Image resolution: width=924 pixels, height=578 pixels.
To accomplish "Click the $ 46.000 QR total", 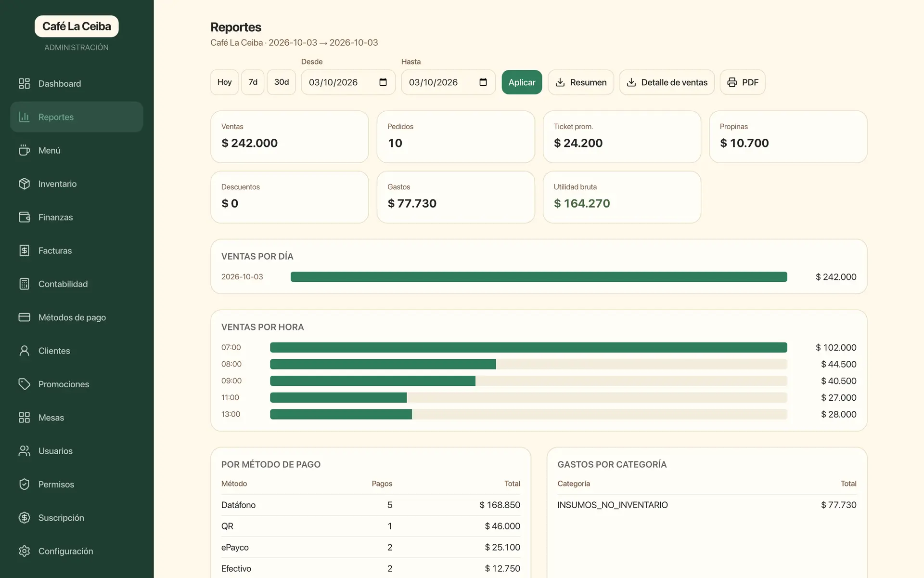I will pos(502,526).
